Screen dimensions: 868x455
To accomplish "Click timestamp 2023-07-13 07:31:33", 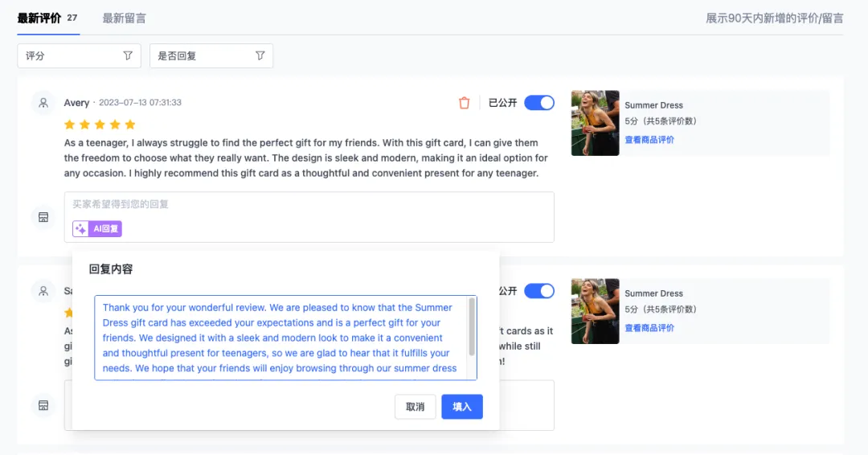I will click(x=140, y=102).
